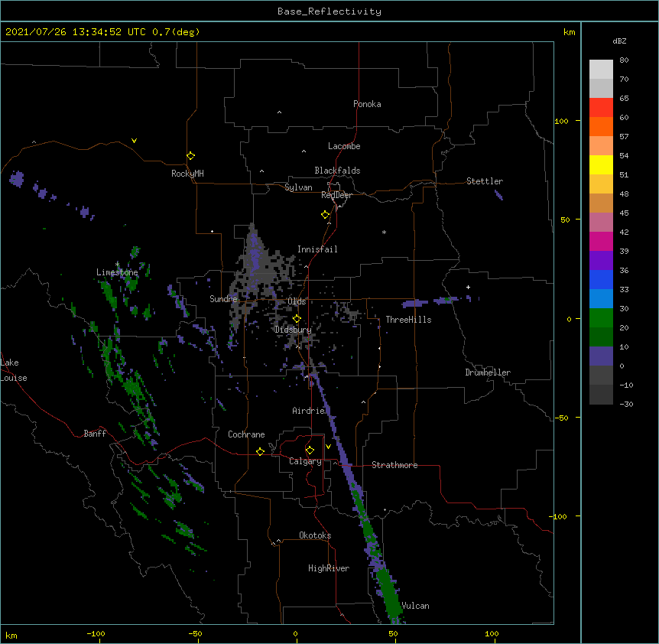
Task: Click the Sylvan label on map
Action: (298, 187)
